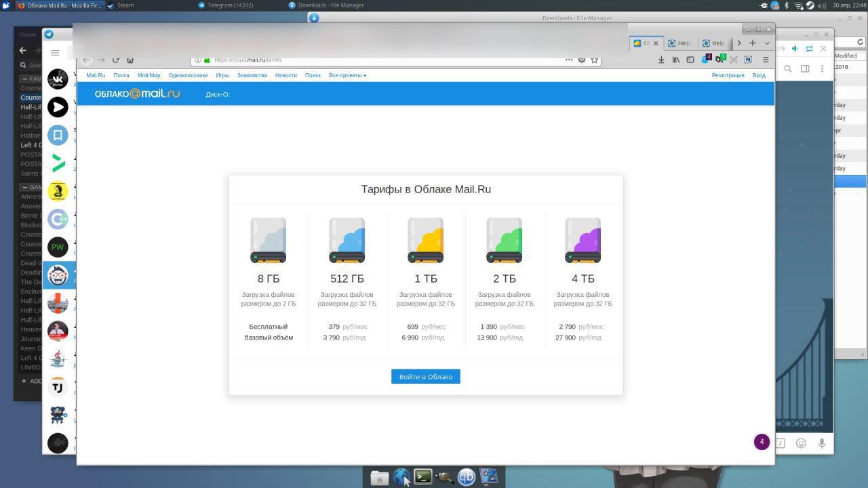Open the Firefox downloads arrow icon
This screenshot has height=488, width=868.
click(661, 60)
